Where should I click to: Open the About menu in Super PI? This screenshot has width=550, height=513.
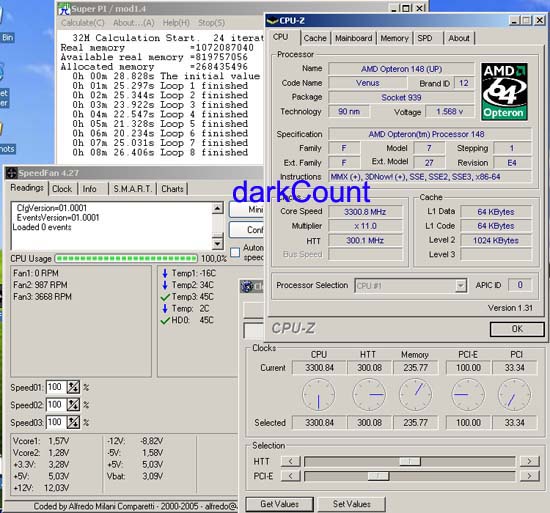(134, 23)
